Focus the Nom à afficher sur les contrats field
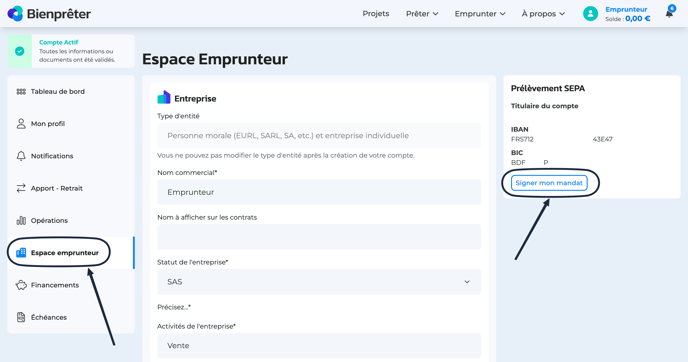Screen dimensions: 688x362 (x=319, y=237)
